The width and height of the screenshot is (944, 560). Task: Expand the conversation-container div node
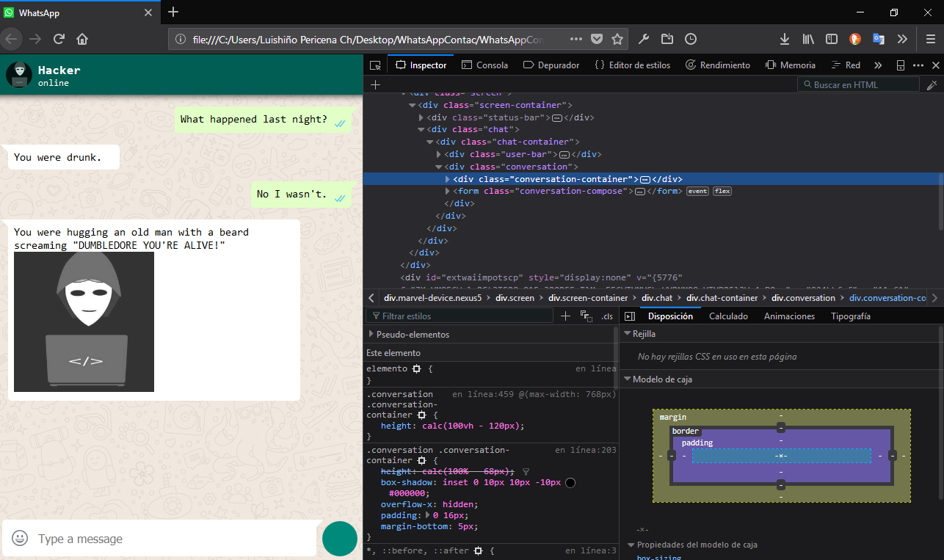coord(448,179)
